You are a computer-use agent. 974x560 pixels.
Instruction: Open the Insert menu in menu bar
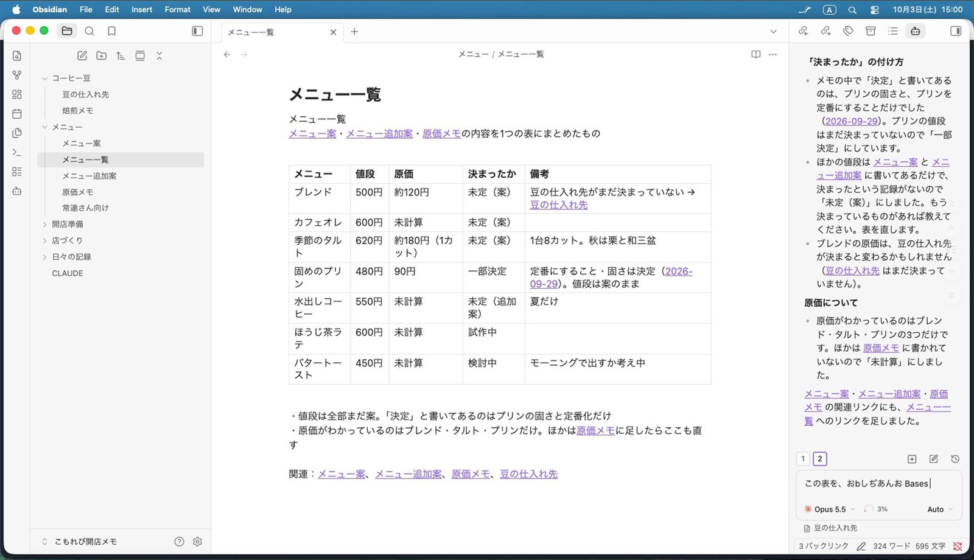point(142,10)
